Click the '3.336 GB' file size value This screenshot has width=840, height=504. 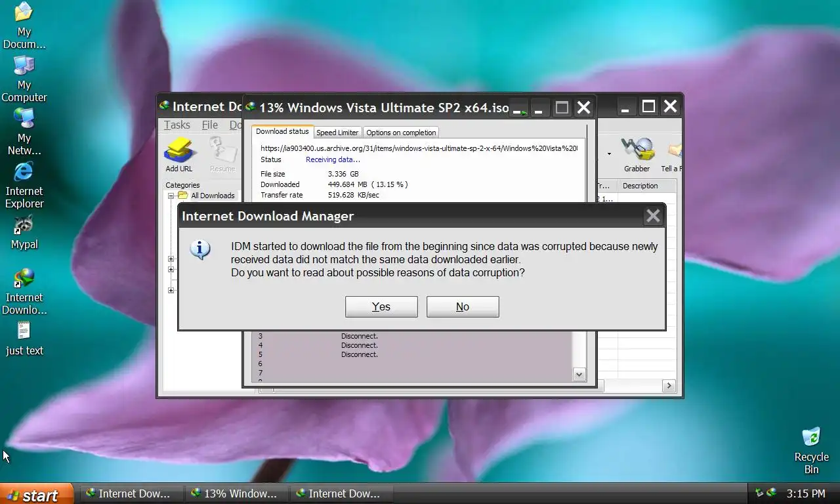[x=343, y=174]
